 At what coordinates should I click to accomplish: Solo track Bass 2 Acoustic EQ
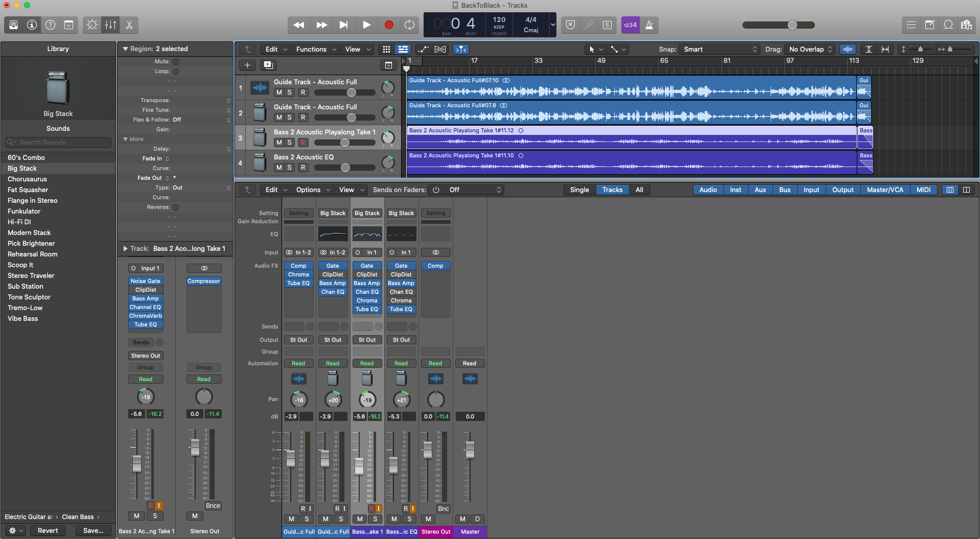pyautogui.click(x=290, y=168)
